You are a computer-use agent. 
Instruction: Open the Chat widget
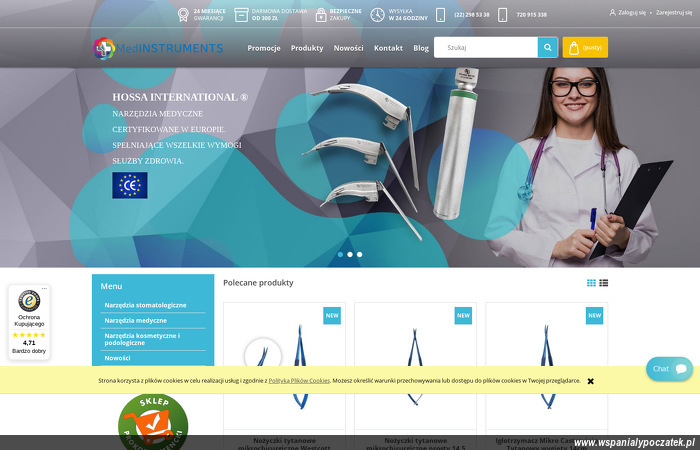(x=670, y=369)
